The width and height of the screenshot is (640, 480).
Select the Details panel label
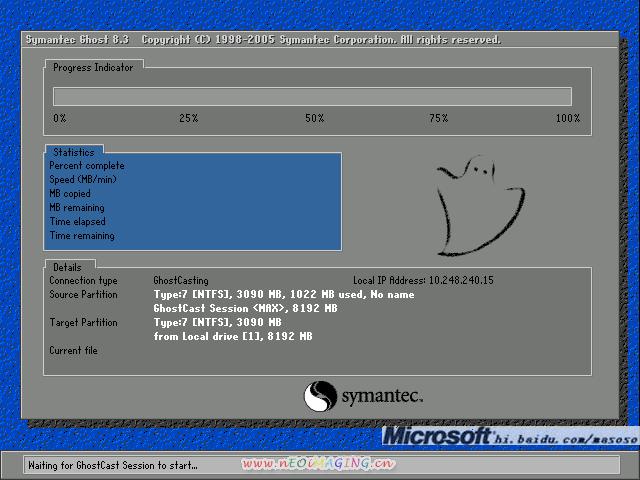click(x=67, y=267)
